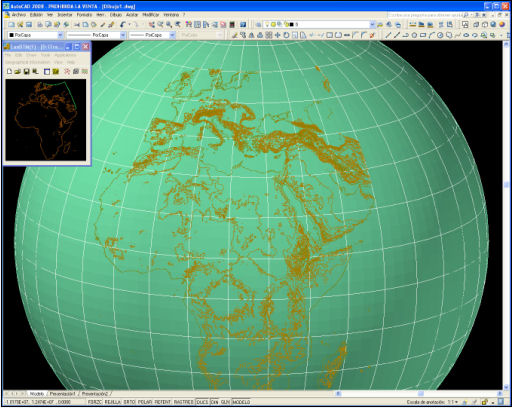Open the PorCapa color dropdown
This screenshot has height=408, width=512.
[35, 35]
